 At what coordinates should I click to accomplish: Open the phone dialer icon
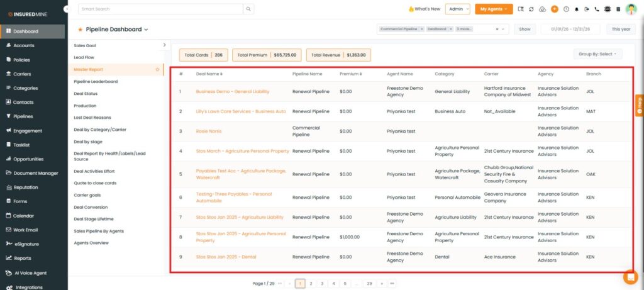[x=597, y=9]
